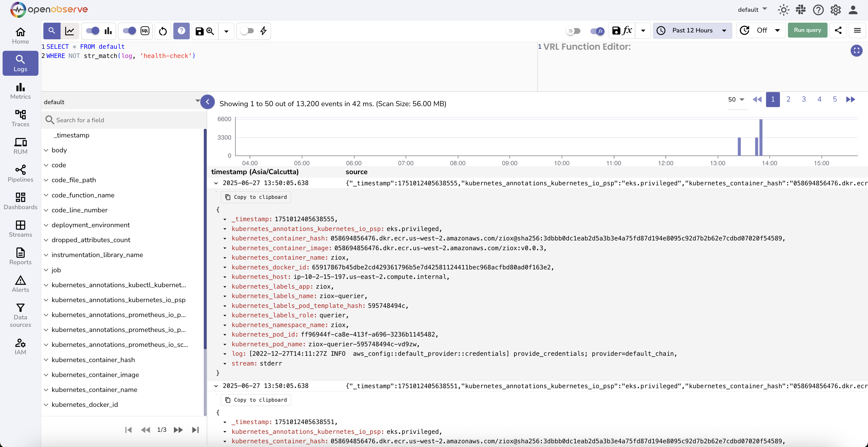
Task: Open the Past 12 Hours time picker
Action: [692, 30]
